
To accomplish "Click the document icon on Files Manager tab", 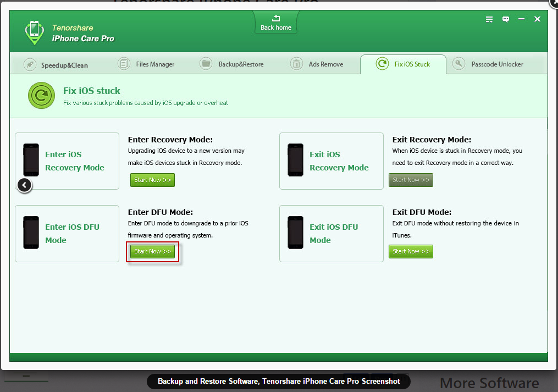I will [x=124, y=64].
